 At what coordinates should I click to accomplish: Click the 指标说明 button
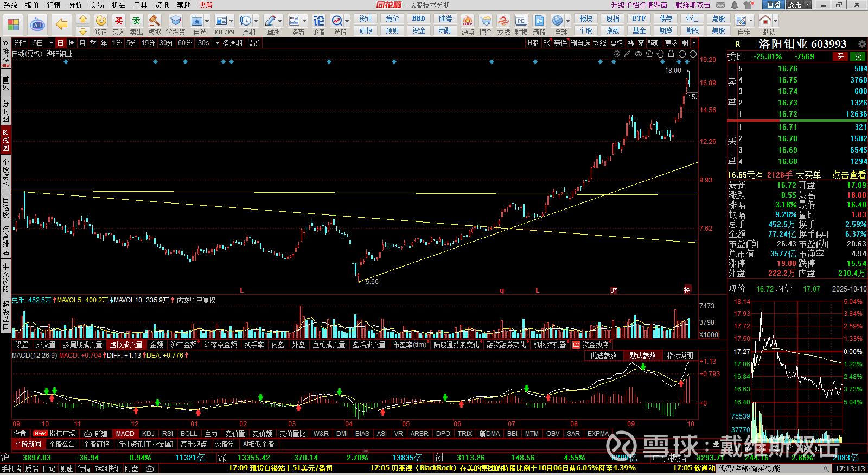coord(680,356)
